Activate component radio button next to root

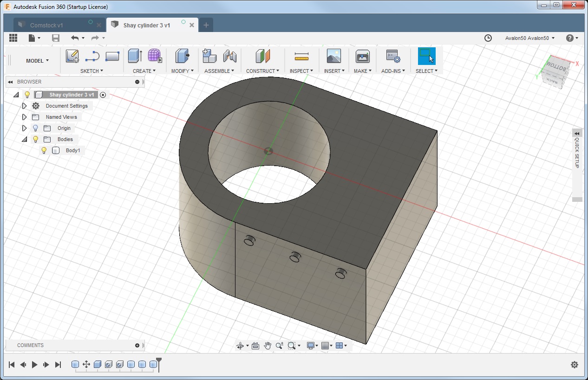[103, 95]
